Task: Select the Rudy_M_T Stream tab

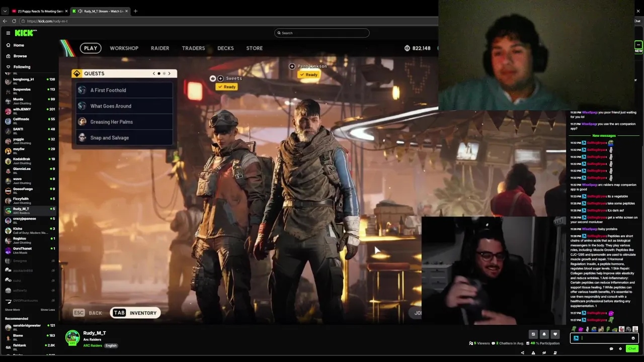Action: click(x=101, y=11)
